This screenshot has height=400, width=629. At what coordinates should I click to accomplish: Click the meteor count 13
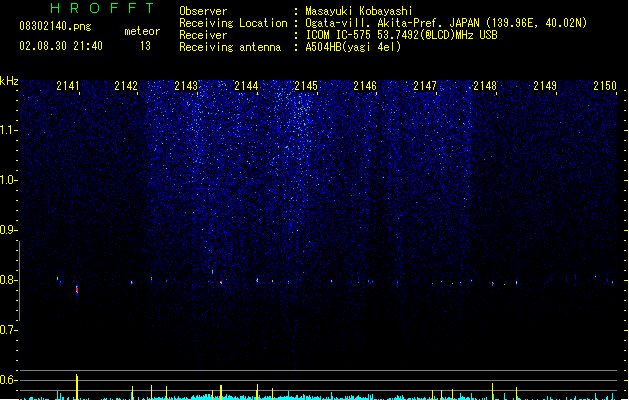(145, 46)
